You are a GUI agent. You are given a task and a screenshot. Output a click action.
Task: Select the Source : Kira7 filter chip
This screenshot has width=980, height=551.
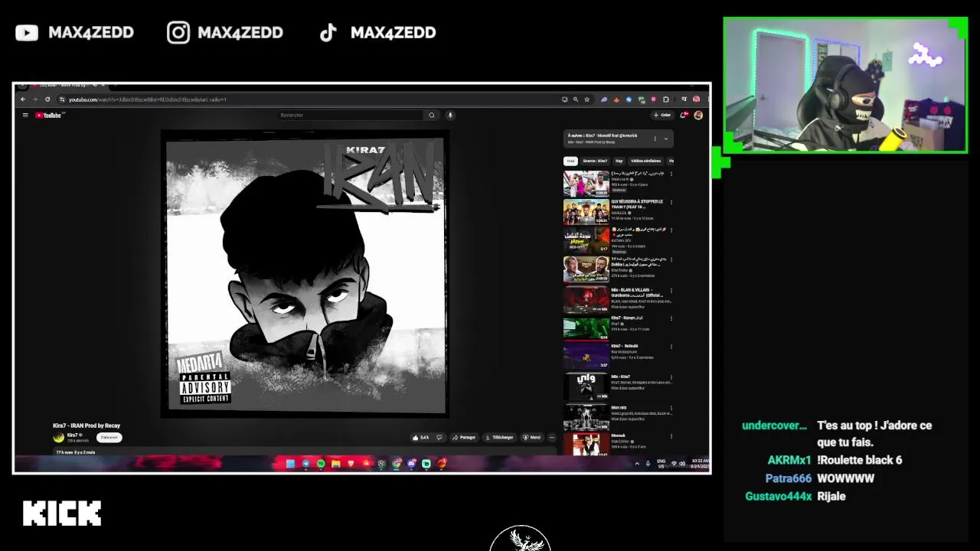595,161
